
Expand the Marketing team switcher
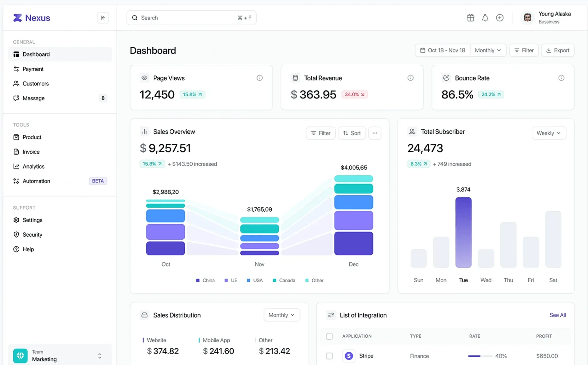click(x=100, y=356)
